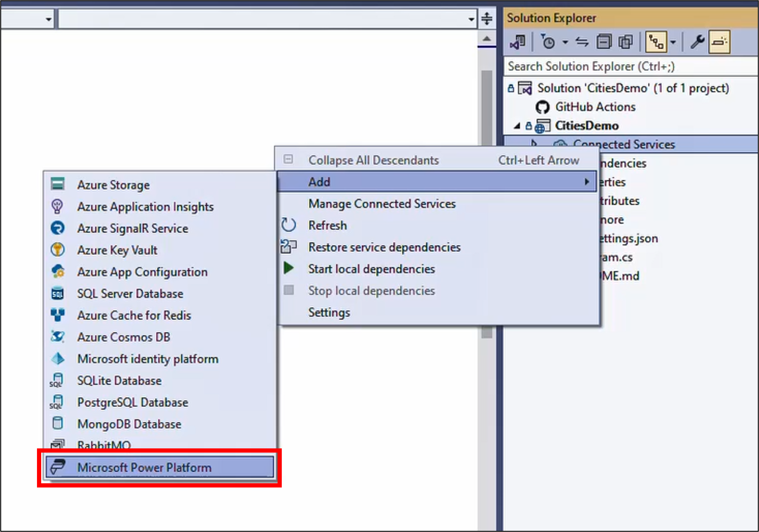
Task: Click the Add submenu arrow indicator
Action: click(x=587, y=182)
